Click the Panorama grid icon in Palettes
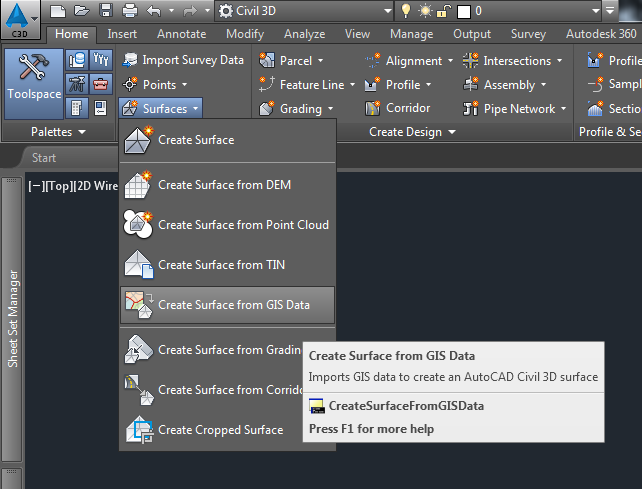Screen dimensions: 642x489 click(77, 109)
